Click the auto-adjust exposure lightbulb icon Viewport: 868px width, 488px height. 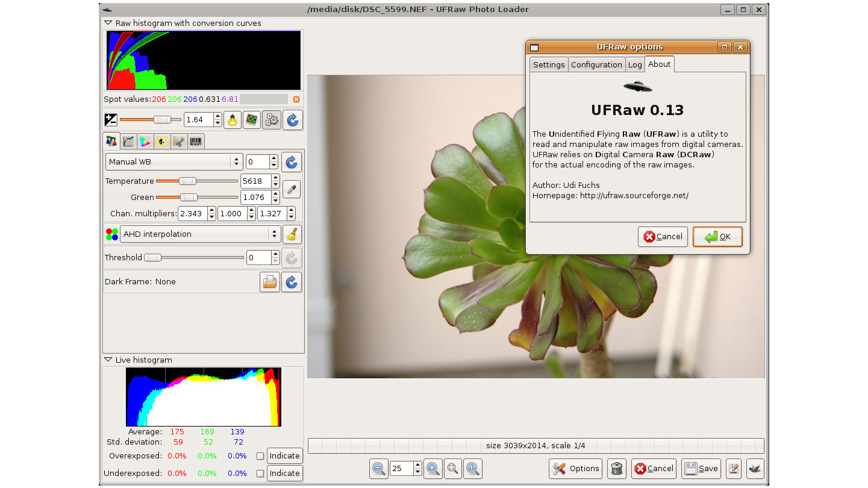coord(233,120)
